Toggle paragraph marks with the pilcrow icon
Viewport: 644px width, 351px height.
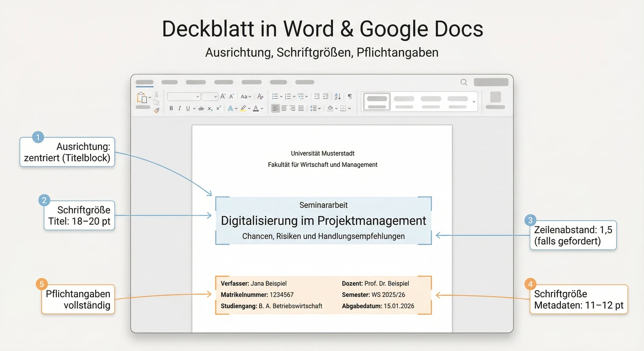point(349,96)
